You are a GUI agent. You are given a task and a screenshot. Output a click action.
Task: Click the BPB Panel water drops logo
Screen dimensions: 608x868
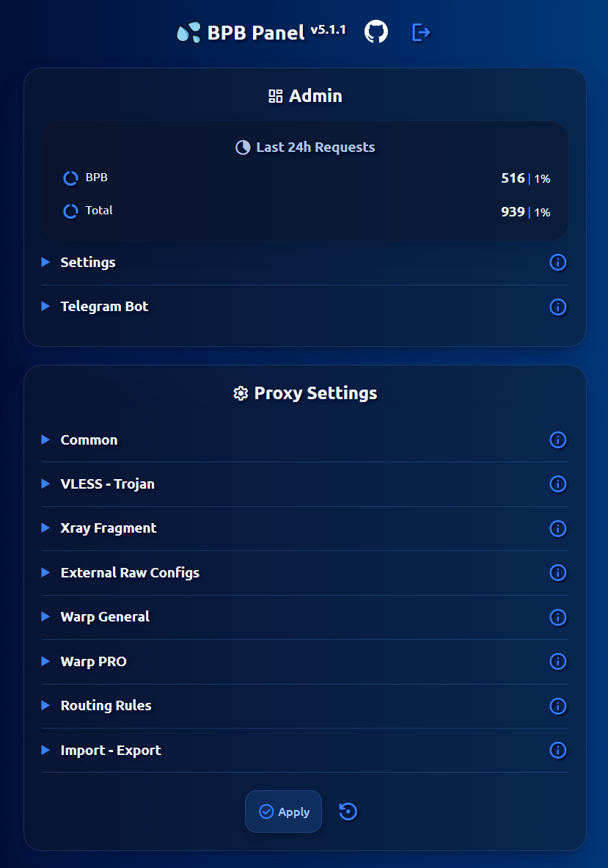[188, 33]
